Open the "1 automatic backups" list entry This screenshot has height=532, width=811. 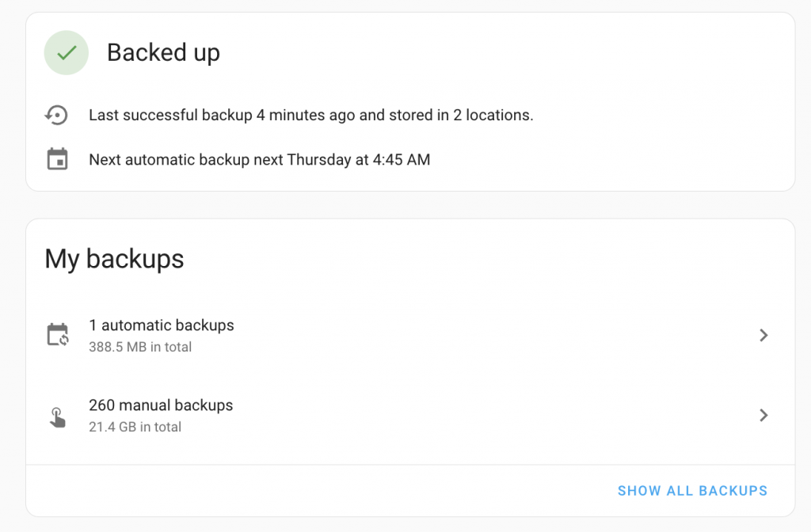pos(162,325)
